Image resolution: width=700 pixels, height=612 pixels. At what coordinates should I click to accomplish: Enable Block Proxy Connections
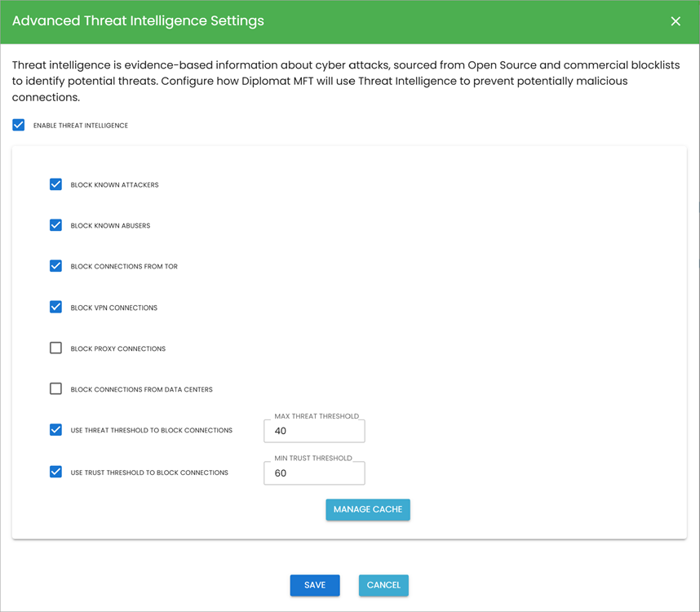click(55, 348)
